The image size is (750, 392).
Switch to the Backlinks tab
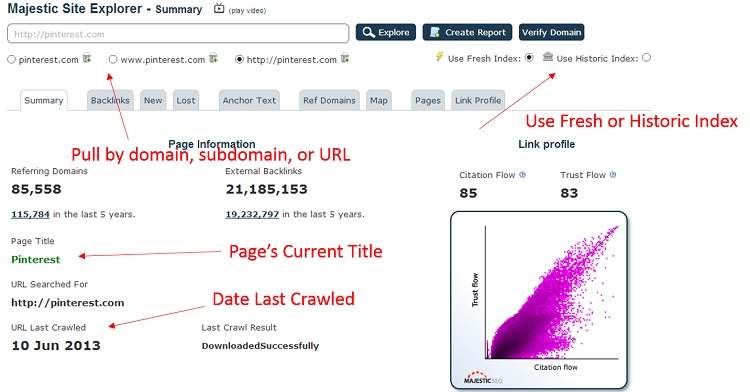(x=110, y=100)
